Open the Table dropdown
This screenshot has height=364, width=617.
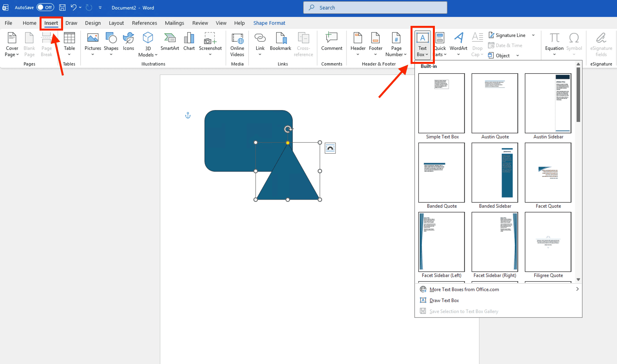point(69,45)
